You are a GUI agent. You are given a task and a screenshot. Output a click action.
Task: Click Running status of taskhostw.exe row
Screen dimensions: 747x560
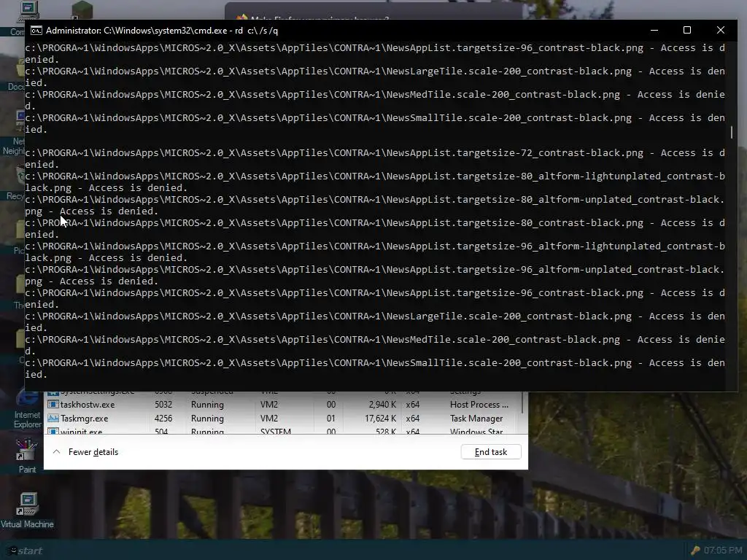click(207, 404)
